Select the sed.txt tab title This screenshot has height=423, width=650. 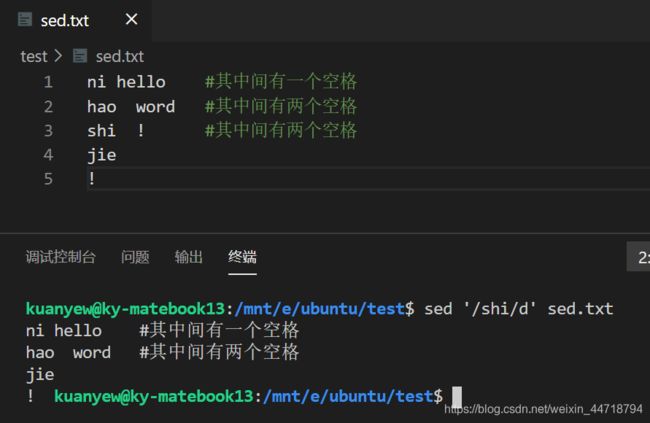tap(65, 20)
